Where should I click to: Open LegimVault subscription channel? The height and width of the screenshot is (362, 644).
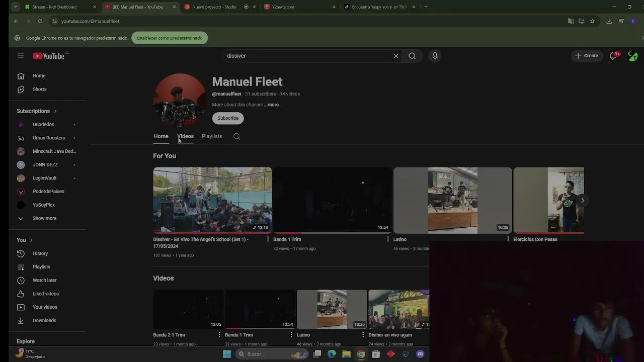pyautogui.click(x=45, y=178)
